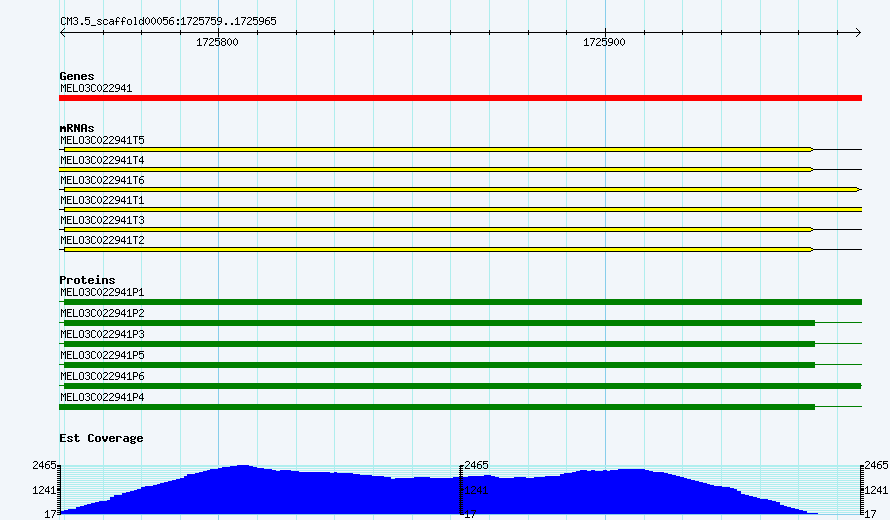Screen dimensions: 890x520
Task: Click the MEL03C022941P6 protein label
Action: (102, 376)
